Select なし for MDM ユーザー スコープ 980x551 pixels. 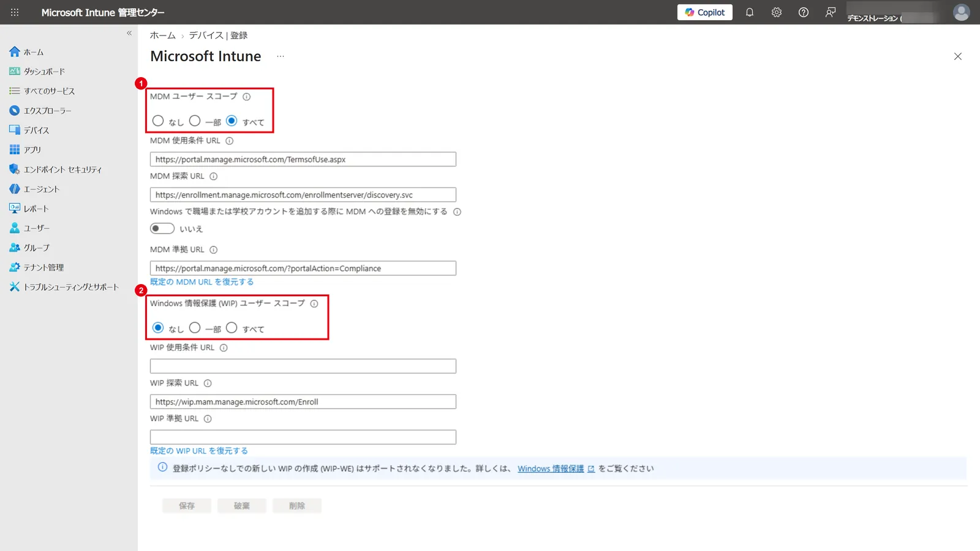click(158, 121)
